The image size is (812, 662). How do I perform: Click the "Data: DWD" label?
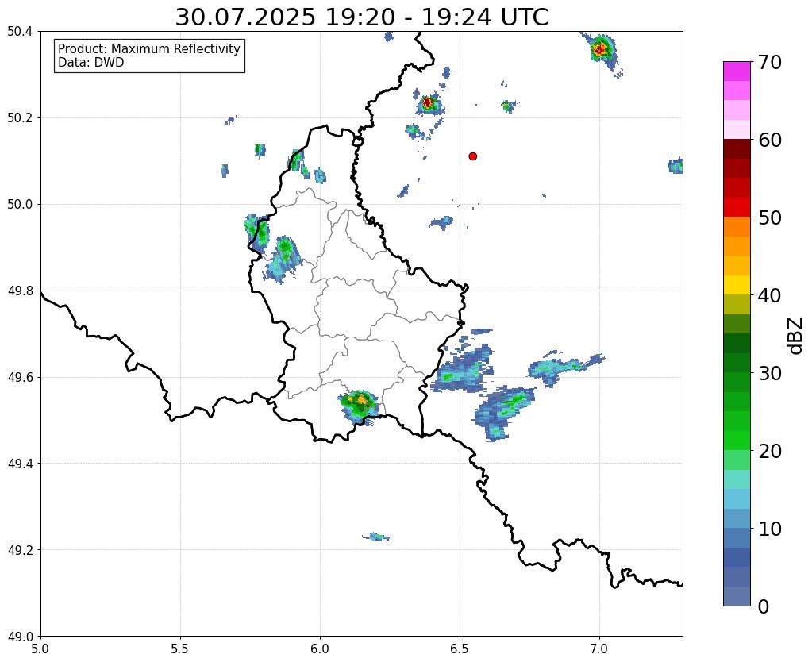(91, 63)
